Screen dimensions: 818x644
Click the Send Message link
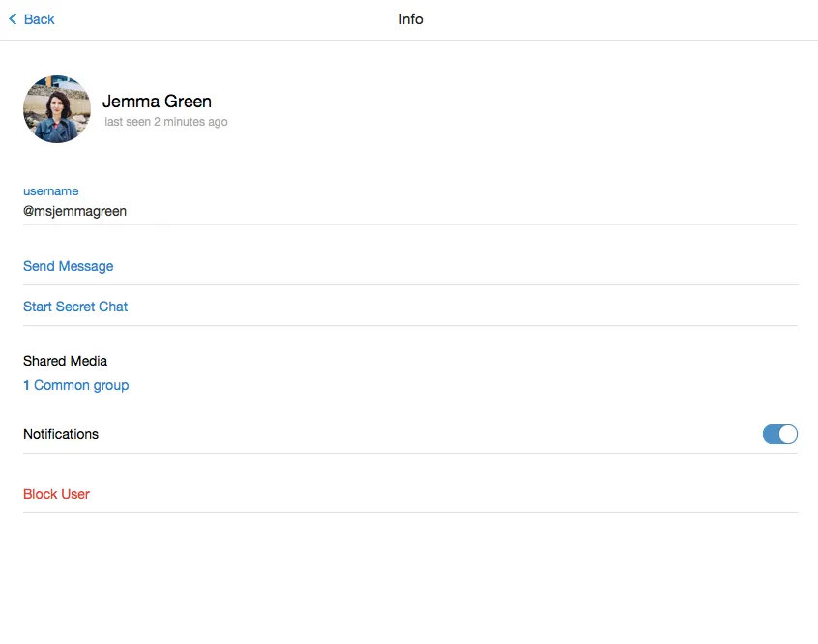pos(69,266)
